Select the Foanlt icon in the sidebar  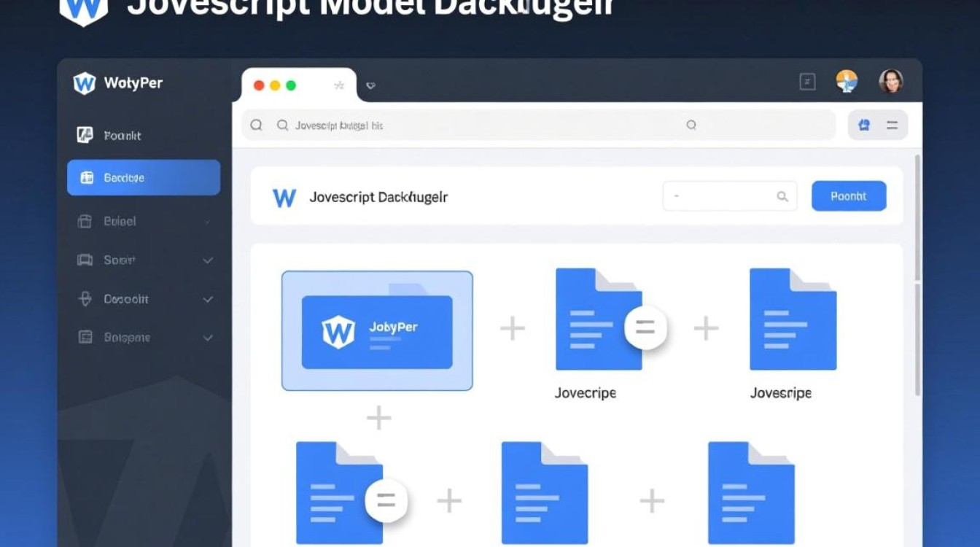(85, 135)
